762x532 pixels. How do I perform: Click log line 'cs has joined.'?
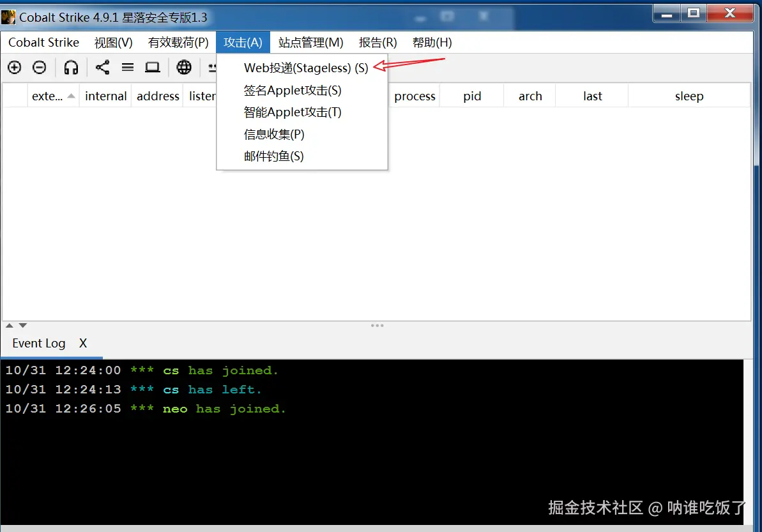point(141,370)
